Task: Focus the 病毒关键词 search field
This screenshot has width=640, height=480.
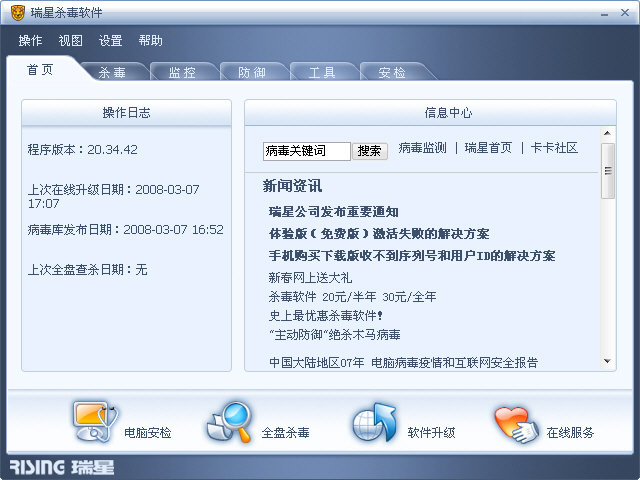Action: [307, 151]
